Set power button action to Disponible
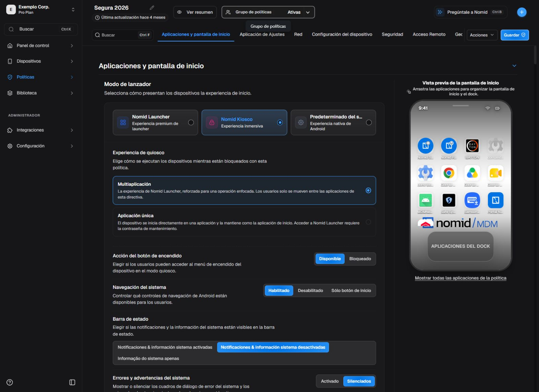 tap(330, 259)
